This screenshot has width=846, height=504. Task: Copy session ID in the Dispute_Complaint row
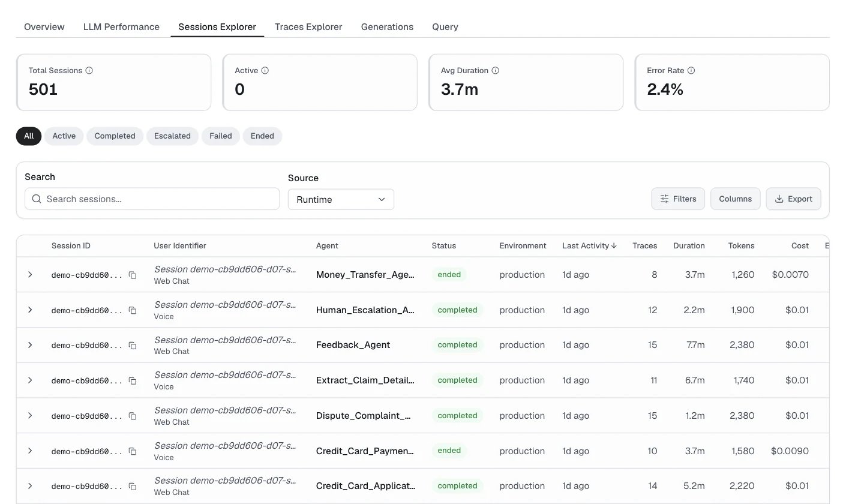[x=133, y=416]
